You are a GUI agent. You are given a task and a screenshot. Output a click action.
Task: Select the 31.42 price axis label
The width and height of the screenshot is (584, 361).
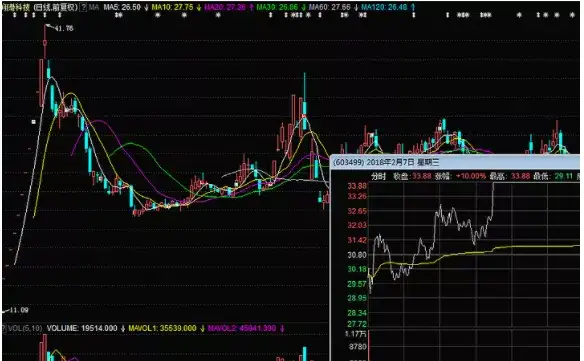tap(357, 240)
